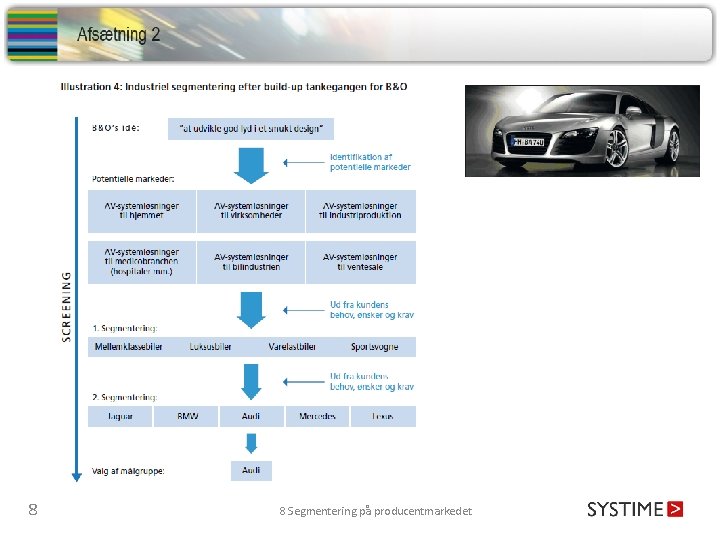Select the "AV-systemløsninger til bilindustrien" box
Image resolution: width=720 pixels, height=540 pixels.
point(251,262)
